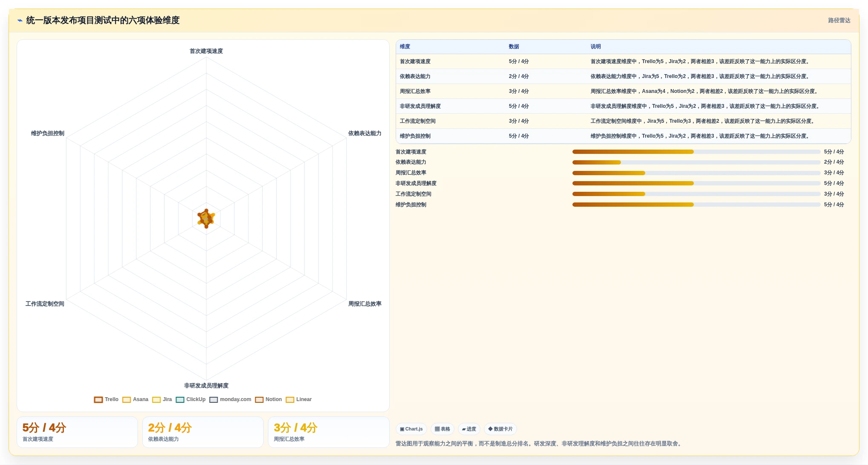Viewport: 868px width, 465px height.
Task: Click the 维度 column header
Action: pos(405,46)
